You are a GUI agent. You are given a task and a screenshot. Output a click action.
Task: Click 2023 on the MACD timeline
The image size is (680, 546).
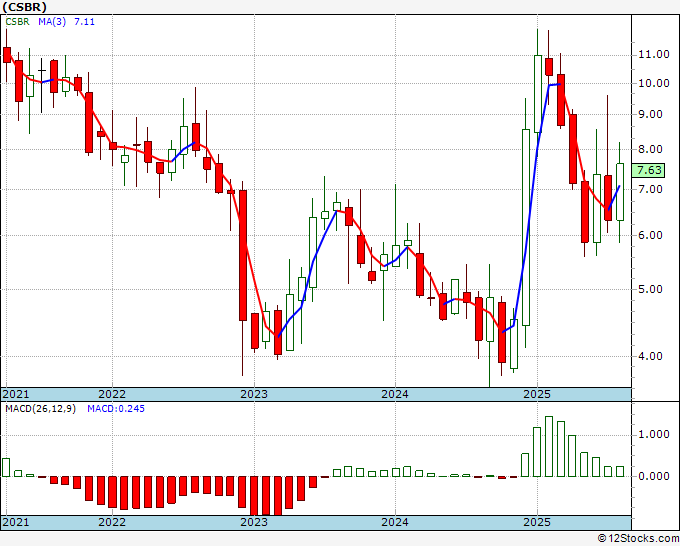pyautogui.click(x=254, y=522)
